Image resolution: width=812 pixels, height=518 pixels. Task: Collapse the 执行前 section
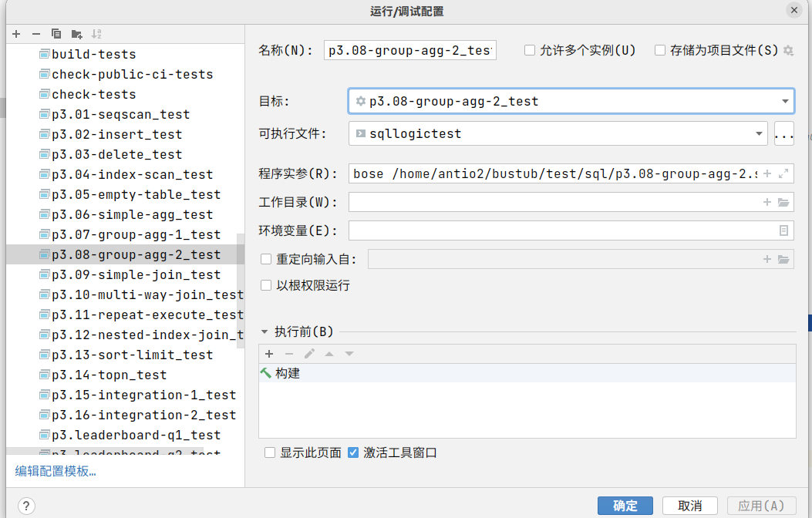coord(264,332)
